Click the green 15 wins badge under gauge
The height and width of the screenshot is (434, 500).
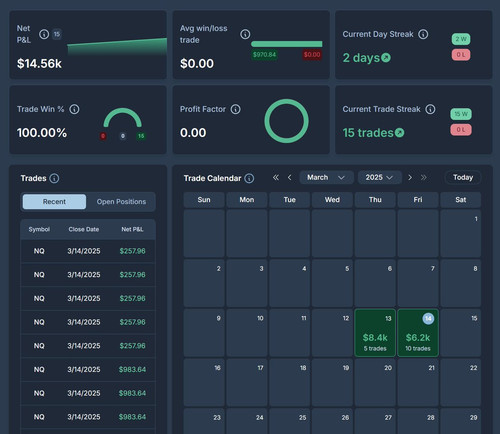click(x=141, y=136)
